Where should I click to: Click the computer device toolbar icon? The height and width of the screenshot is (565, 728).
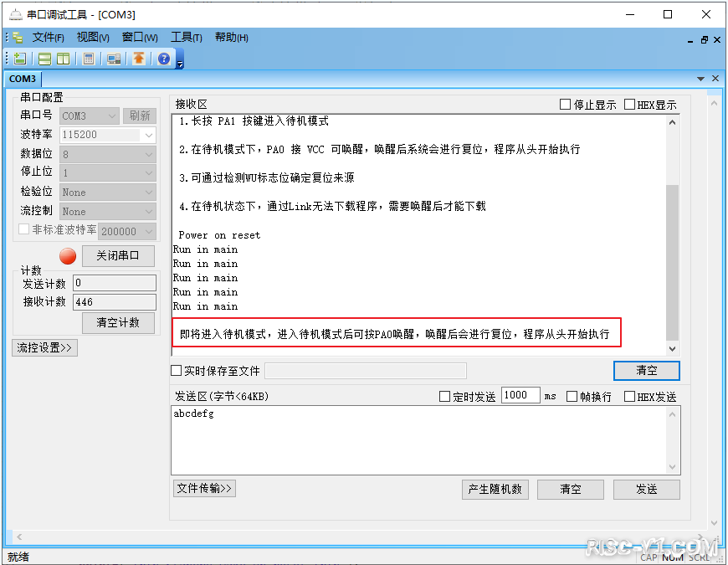(x=114, y=59)
